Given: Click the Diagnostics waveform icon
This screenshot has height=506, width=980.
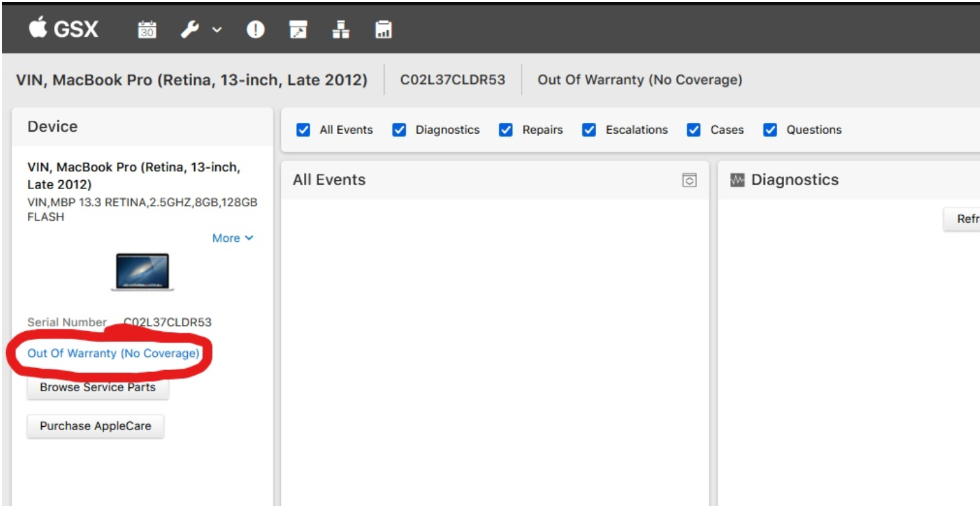Looking at the screenshot, I should (x=737, y=180).
